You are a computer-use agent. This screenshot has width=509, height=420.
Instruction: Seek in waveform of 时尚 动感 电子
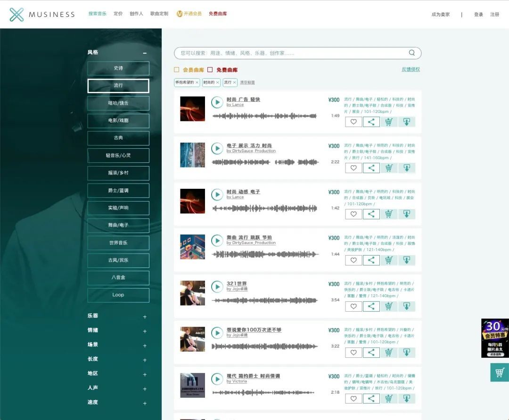click(x=264, y=208)
